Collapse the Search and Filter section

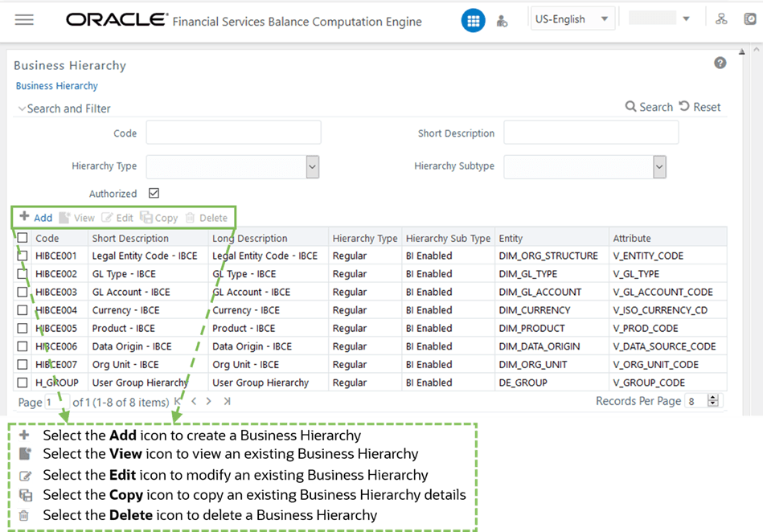[22, 108]
